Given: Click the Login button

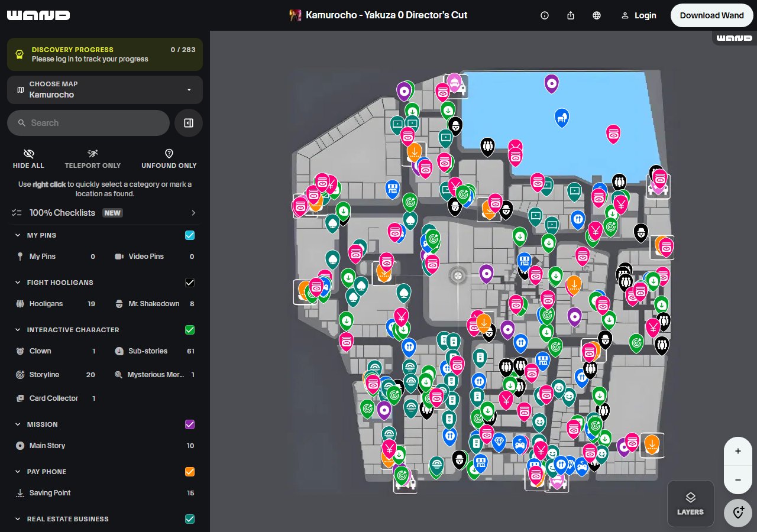Looking at the screenshot, I should pos(639,15).
